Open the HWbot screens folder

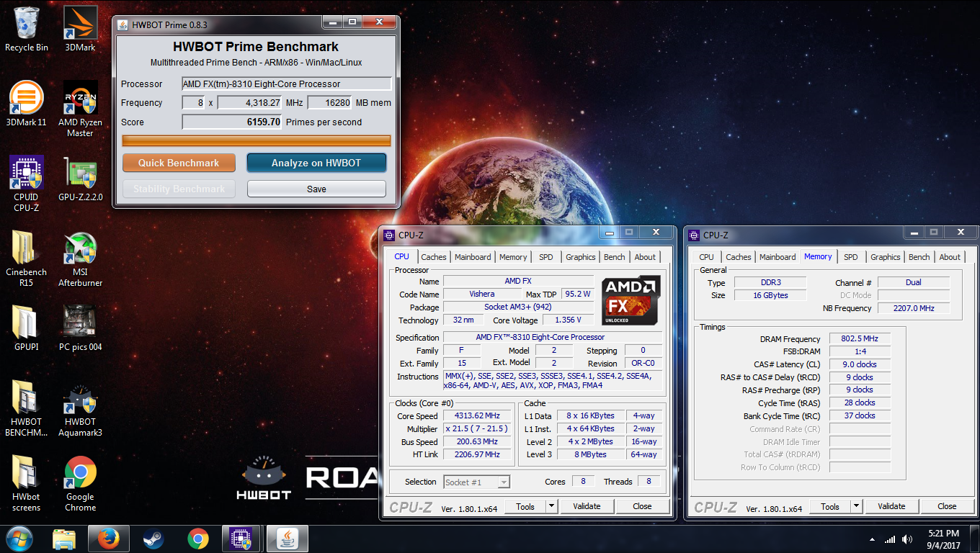pyautogui.click(x=27, y=484)
